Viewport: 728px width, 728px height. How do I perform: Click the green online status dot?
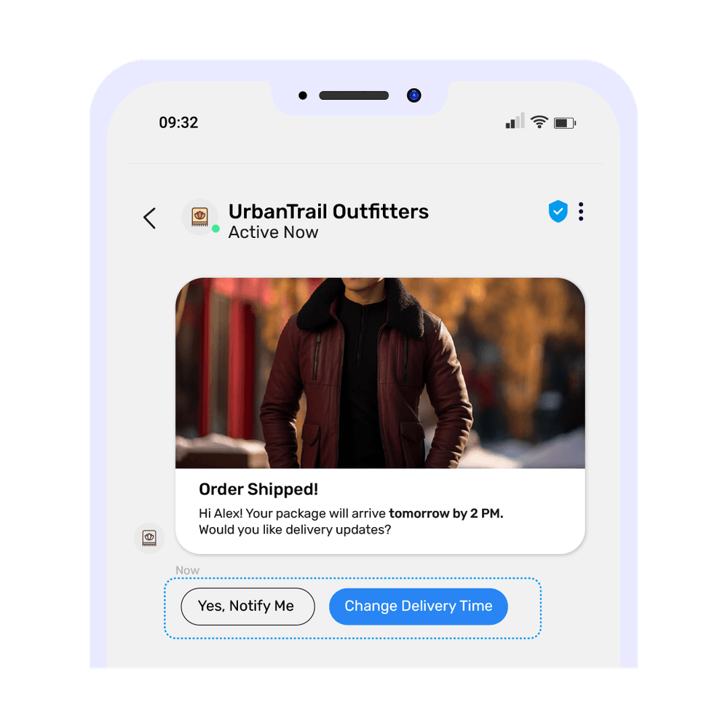(x=216, y=229)
